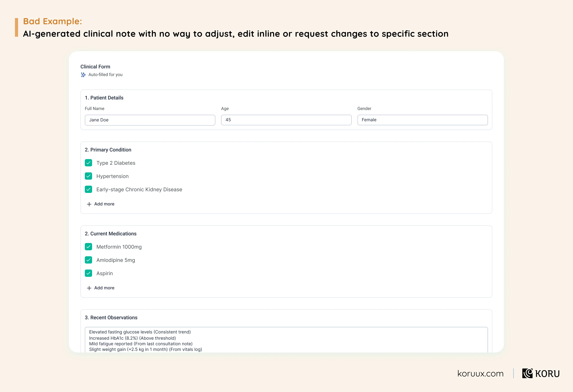Screen dimensions: 573x392
Task: Click the koruux.com link
Action: pos(480,373)
